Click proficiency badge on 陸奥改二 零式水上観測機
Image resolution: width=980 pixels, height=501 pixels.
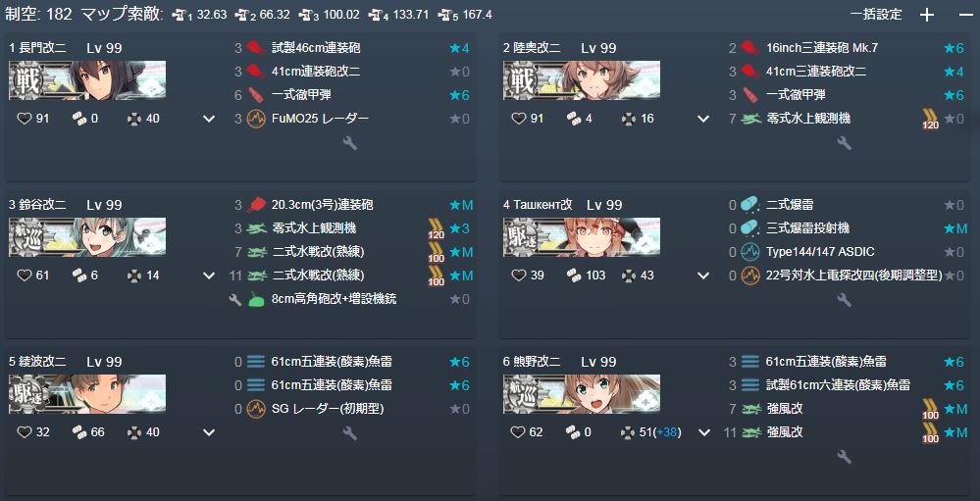(929, 119)
